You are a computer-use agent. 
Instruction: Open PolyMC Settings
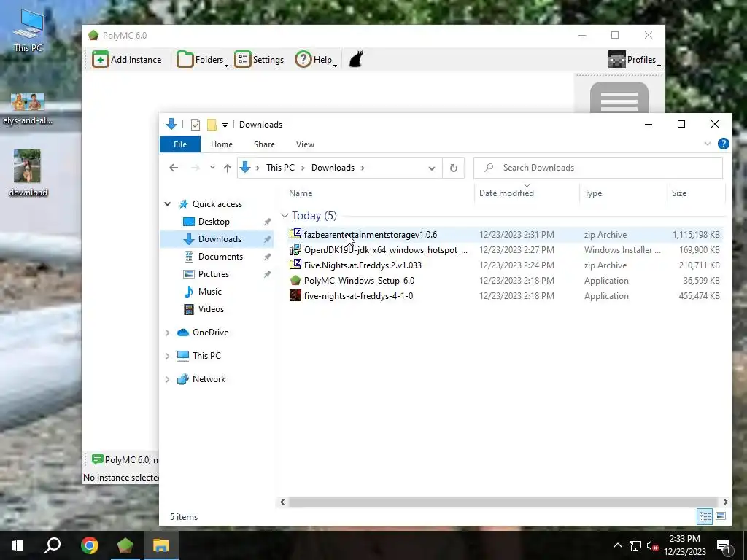(x=259, y=60)
